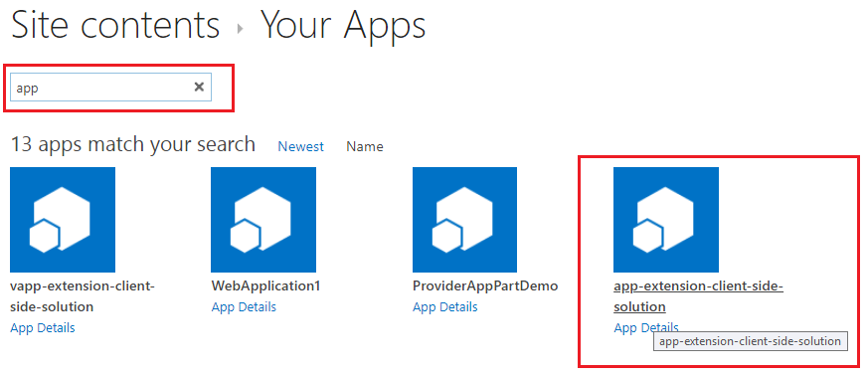This screenshot has height=376, width=868.
Task: Open the vapp-extension-client-side-solution app tile icon
Action: pyautogui.click(x=63, y=220)
